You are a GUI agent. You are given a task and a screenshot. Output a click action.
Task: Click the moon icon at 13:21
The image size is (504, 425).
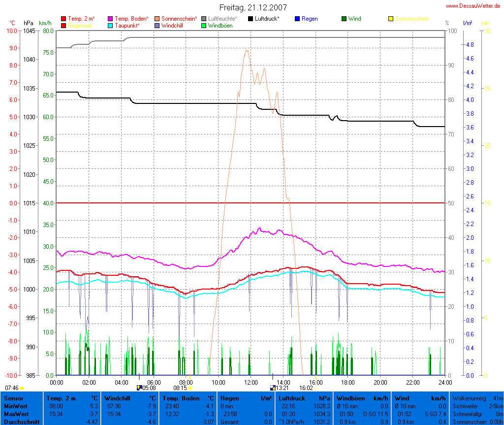click(x=273, y=388)
